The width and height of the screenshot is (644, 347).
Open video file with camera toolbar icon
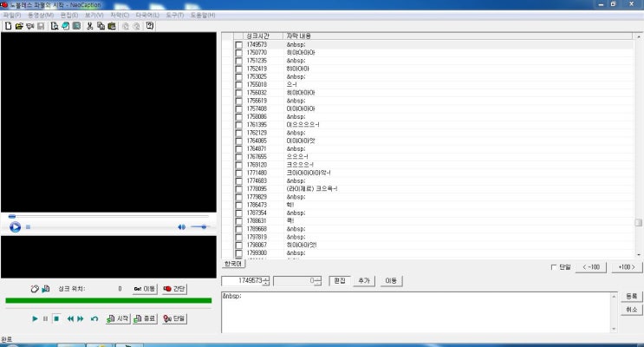pos(29,26)
